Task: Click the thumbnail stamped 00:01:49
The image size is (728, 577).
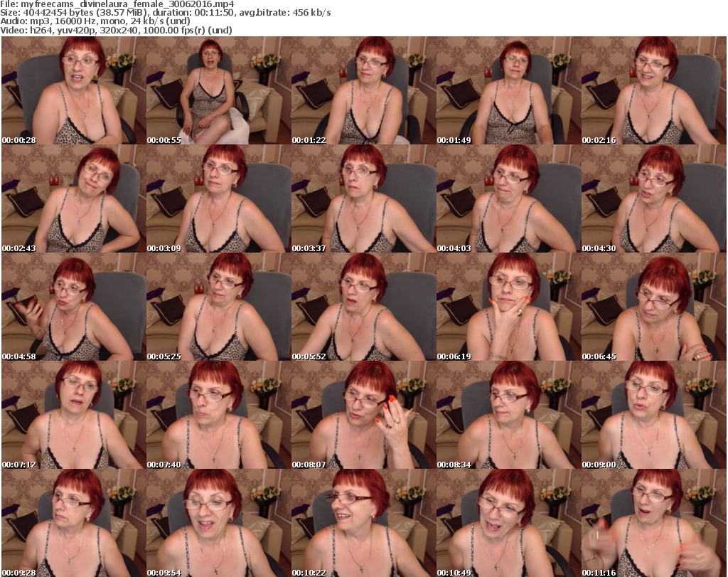Action: pos(509,90)
